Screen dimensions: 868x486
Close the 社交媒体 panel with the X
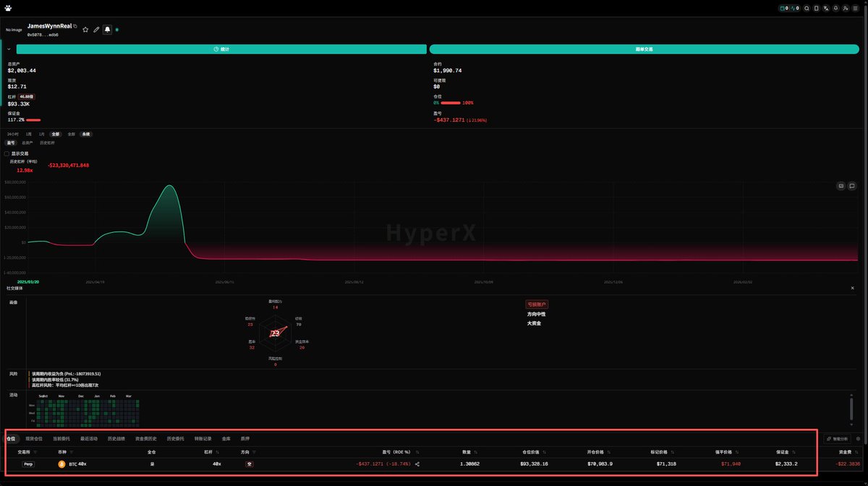tap(852, 288)
